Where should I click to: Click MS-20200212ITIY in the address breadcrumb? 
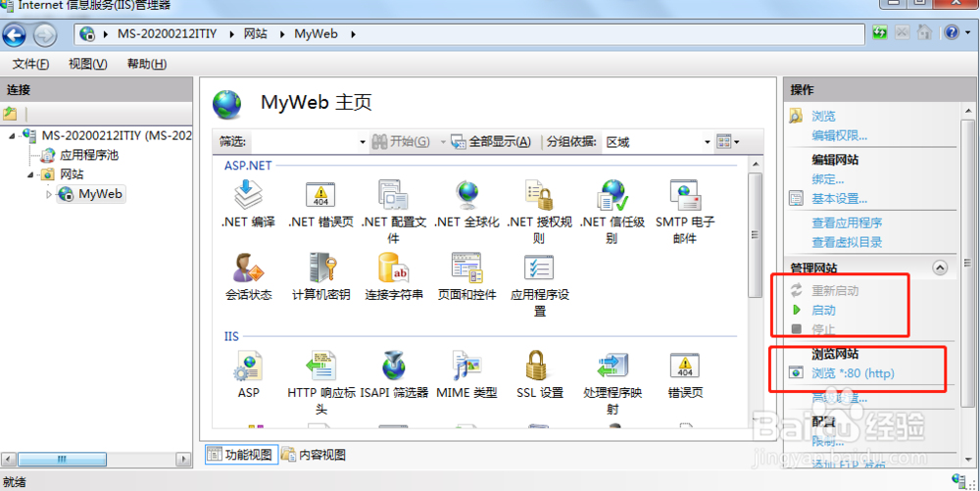point(167,33)
